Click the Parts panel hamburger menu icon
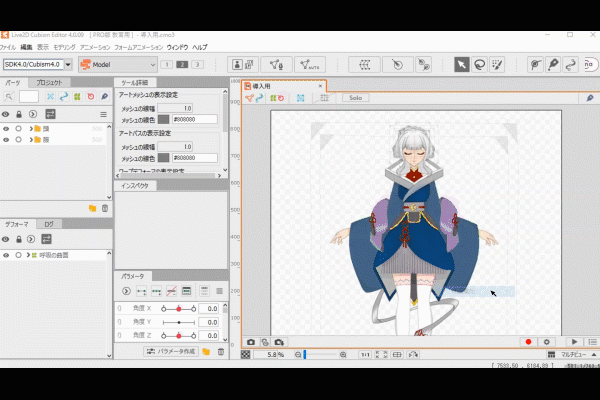The height and width of the screenshot is (400, 600). pyautogui.click(x=103, y=114)
